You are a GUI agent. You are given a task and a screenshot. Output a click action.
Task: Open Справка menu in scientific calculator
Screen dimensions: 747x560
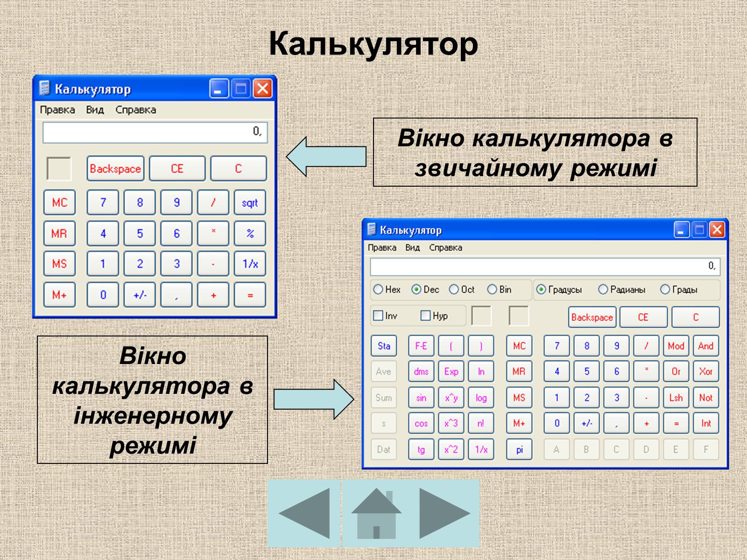(x=445, y=247)
